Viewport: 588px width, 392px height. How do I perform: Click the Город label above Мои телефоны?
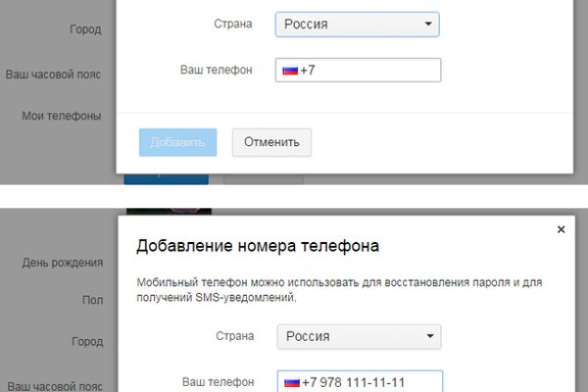[x=85, y=29]
